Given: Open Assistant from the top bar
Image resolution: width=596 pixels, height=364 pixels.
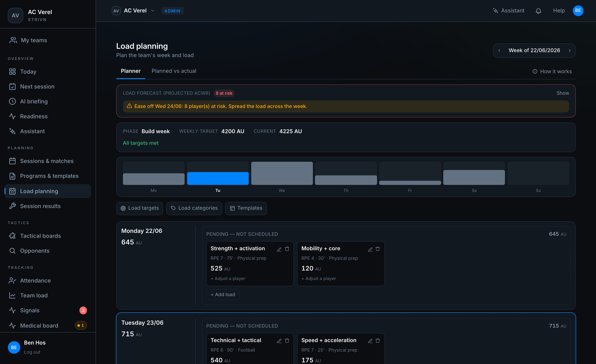Looking at the screenshot, I should click(508, 11).
